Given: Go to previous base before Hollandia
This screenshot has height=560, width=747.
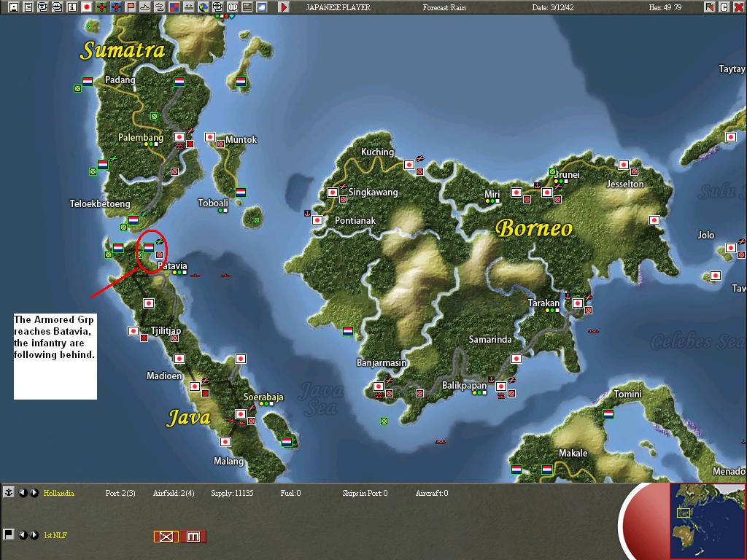Looking at the screenshot, I should pos(23,493).
